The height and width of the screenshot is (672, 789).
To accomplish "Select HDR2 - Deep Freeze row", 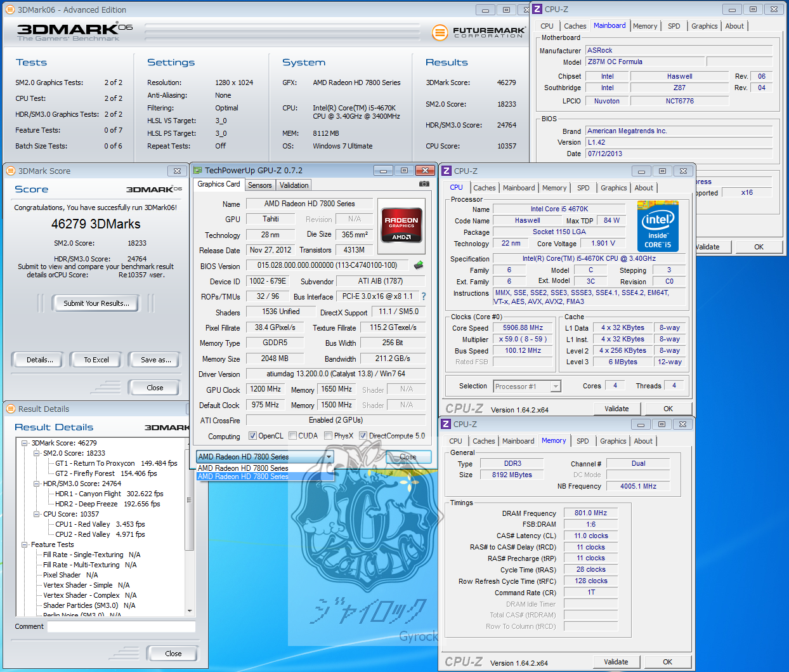I will pyautogui.click(x=107, y=504).
